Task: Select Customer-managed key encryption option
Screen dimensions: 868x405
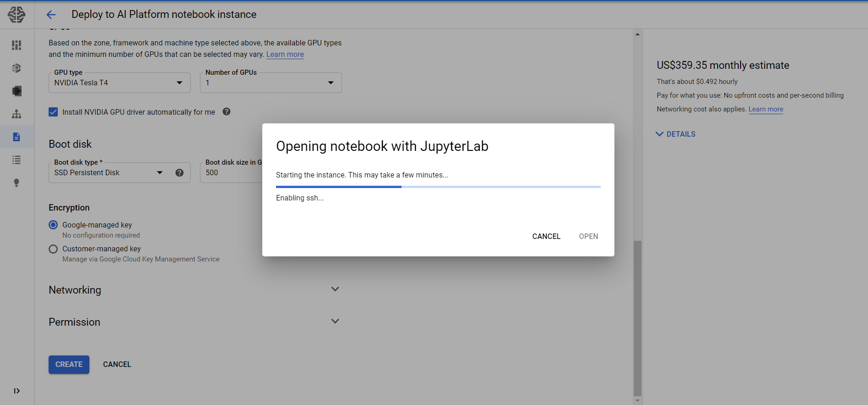Action: (x=53, y=249)
